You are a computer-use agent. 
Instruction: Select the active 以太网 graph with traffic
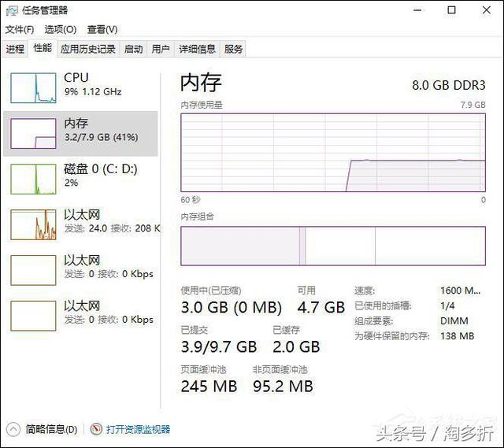[x=33, y=224]
